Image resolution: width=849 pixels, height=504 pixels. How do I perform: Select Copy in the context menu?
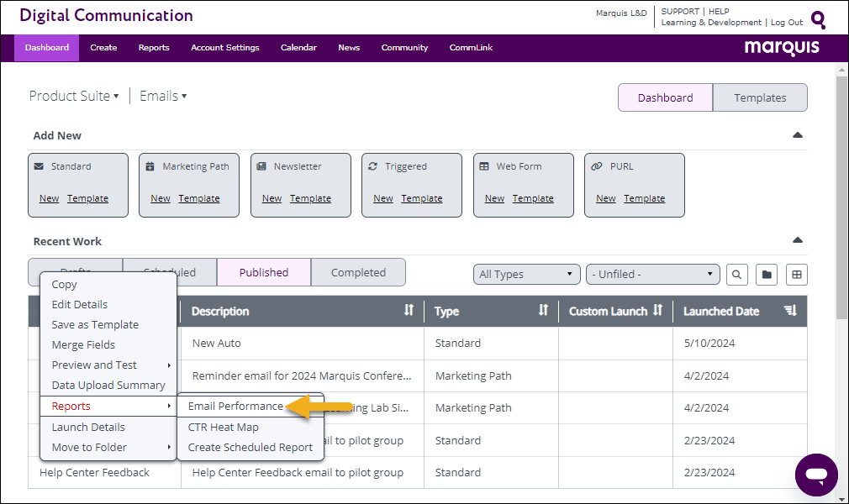pyautogui.click(x=65, y=284)
